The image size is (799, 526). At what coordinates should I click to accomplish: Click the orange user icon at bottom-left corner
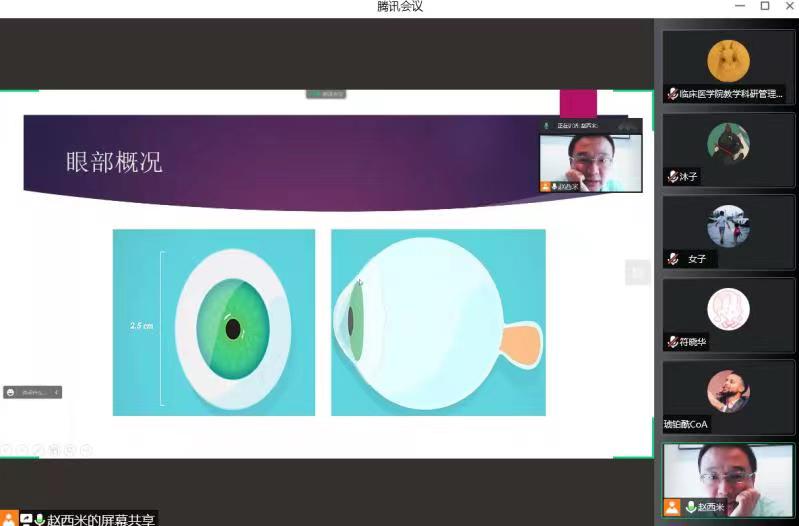click(x=9, y=519)
